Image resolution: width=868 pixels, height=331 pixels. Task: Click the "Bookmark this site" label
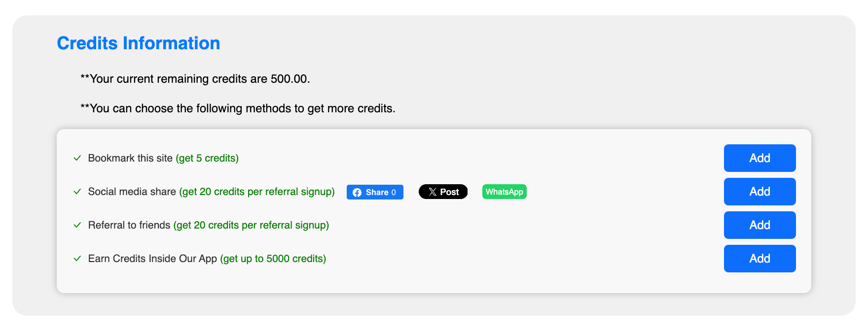(x=130, y=158)
